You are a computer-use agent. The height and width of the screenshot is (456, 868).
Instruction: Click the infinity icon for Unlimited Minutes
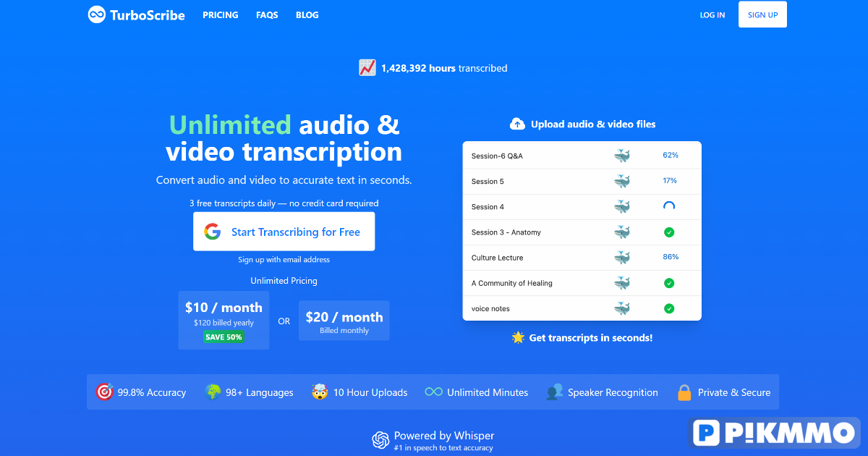pos(434,392)
